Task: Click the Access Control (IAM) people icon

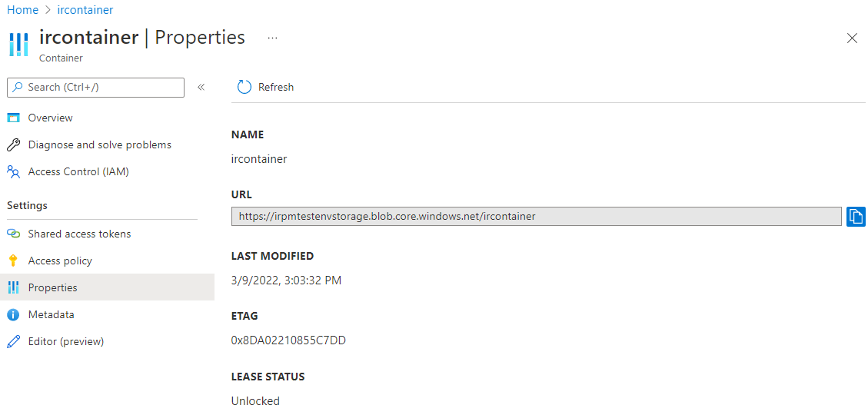Action: pyautogui.click(x=13, y=172)
